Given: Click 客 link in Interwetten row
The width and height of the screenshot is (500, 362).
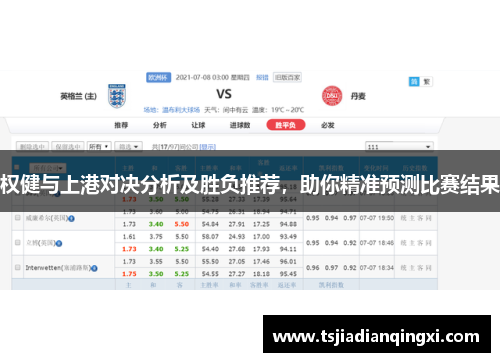Looking at the screenshot, I should tap(420, 268).
